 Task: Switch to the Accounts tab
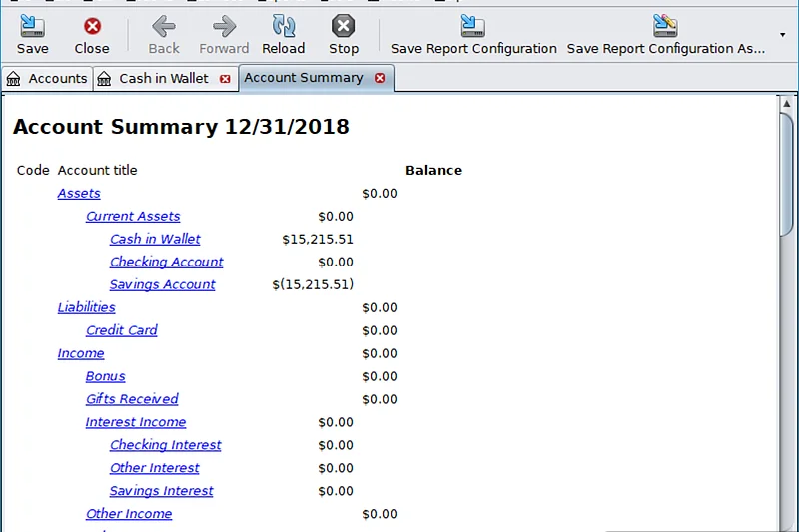click(x=48, y=78)
